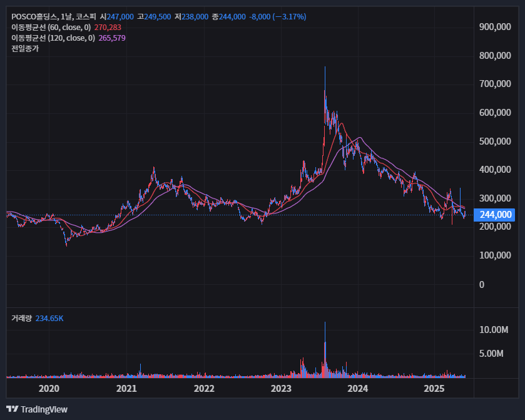Screen dimensions: 525x420
Task: Click the 200,000 price axis label
Action: click(495, 227)
